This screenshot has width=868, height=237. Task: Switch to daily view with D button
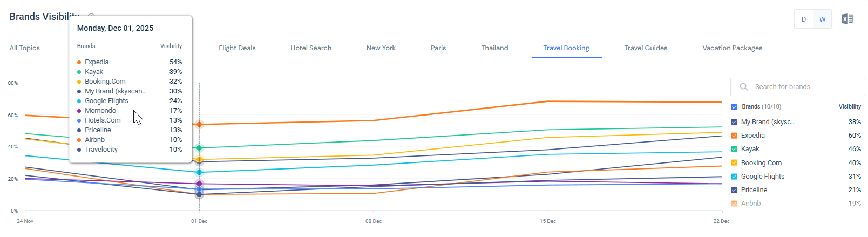(803, 19)
